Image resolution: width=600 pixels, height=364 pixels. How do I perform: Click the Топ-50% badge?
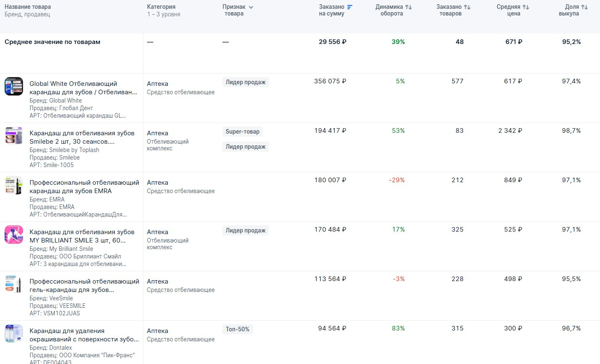click(x=237, y=329)
